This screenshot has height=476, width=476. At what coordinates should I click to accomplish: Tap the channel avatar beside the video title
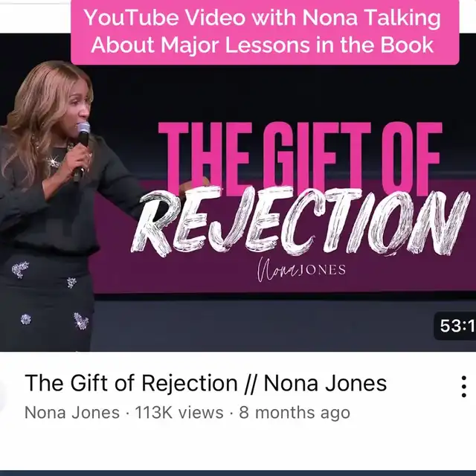(x=2, y=395)
